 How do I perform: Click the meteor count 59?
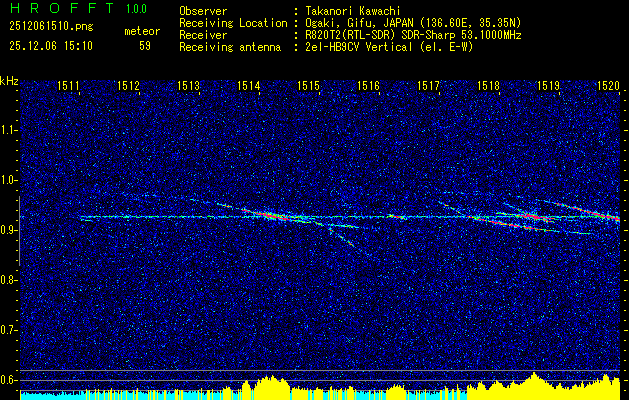tap(145, 46)
